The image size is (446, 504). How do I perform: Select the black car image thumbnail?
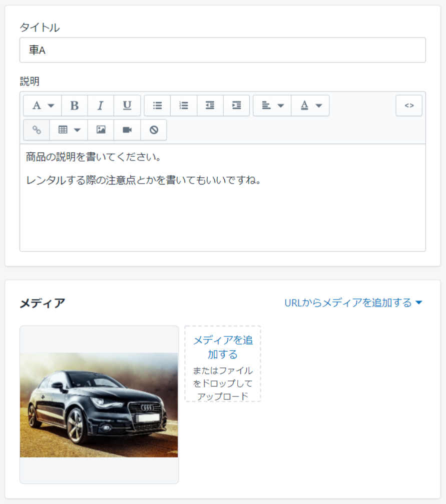(99, 404)
